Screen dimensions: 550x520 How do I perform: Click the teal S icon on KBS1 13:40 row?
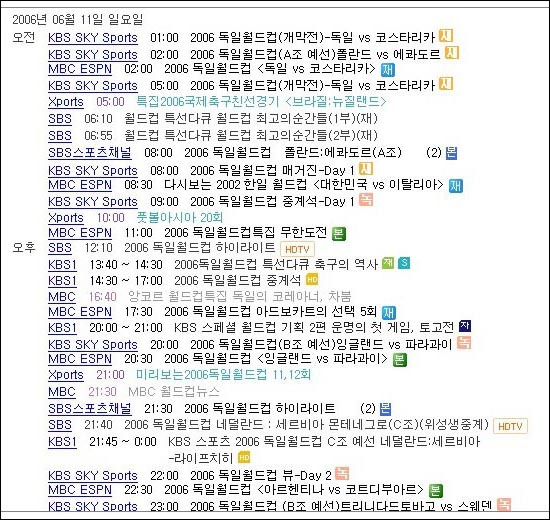pyautogui.click(x=404, y=263)
